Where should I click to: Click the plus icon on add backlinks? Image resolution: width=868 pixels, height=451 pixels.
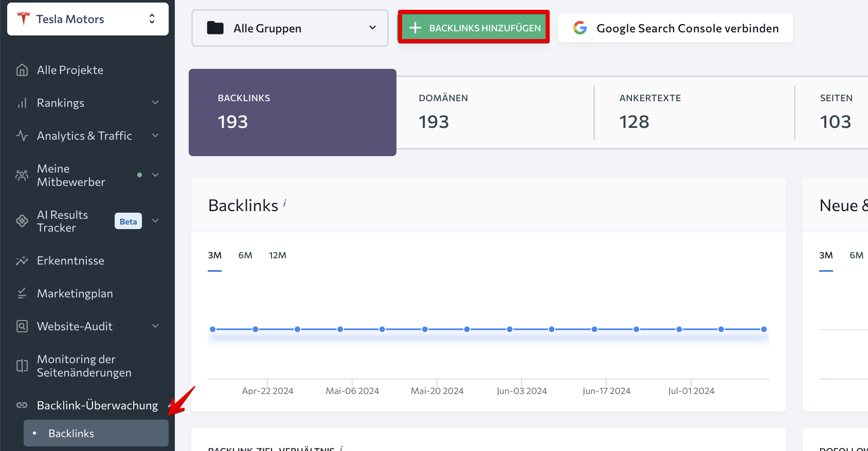coord(415,28)
